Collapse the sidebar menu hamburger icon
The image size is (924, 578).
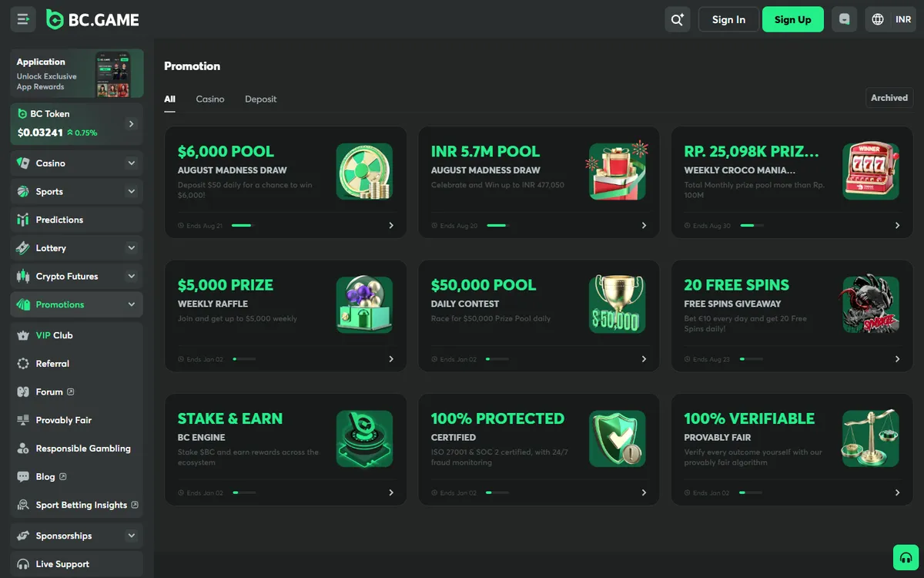click(x=23, y=19)
